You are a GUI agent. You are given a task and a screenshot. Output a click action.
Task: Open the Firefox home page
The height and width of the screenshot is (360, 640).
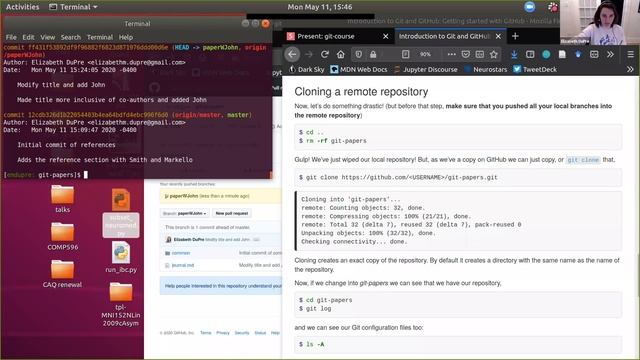coord(341,54)
